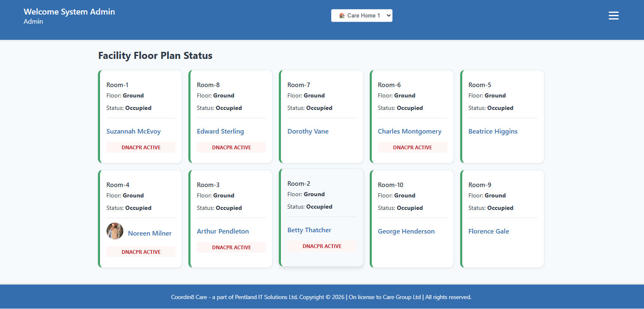Click DNACPR ACTIVE badge in Room-3
Image resolution: width=644 pixels, height=309 pixels.
coord(231,247)
